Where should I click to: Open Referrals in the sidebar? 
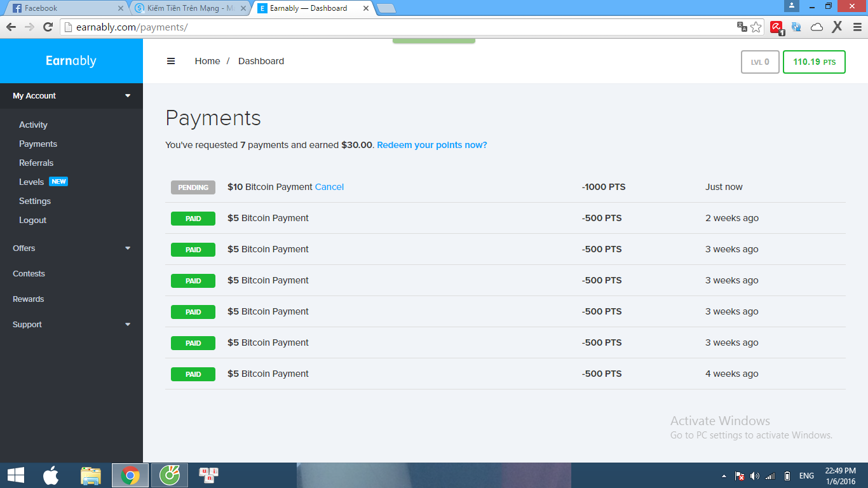click(x=36, y=163)
